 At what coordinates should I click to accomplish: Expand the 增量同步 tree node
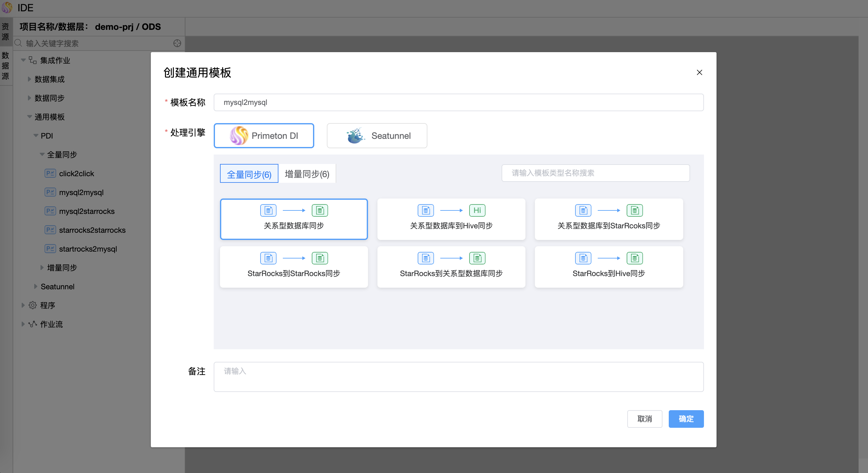point(42,268)
